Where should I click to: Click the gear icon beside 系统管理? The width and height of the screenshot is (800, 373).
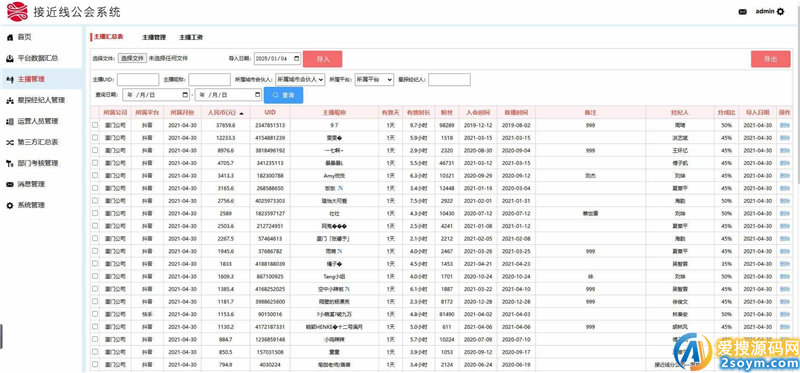click(x=9, y=205)
